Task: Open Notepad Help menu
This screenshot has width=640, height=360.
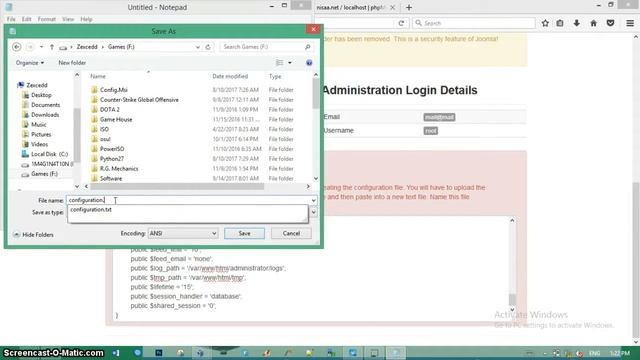Action: tap(86, 19)
